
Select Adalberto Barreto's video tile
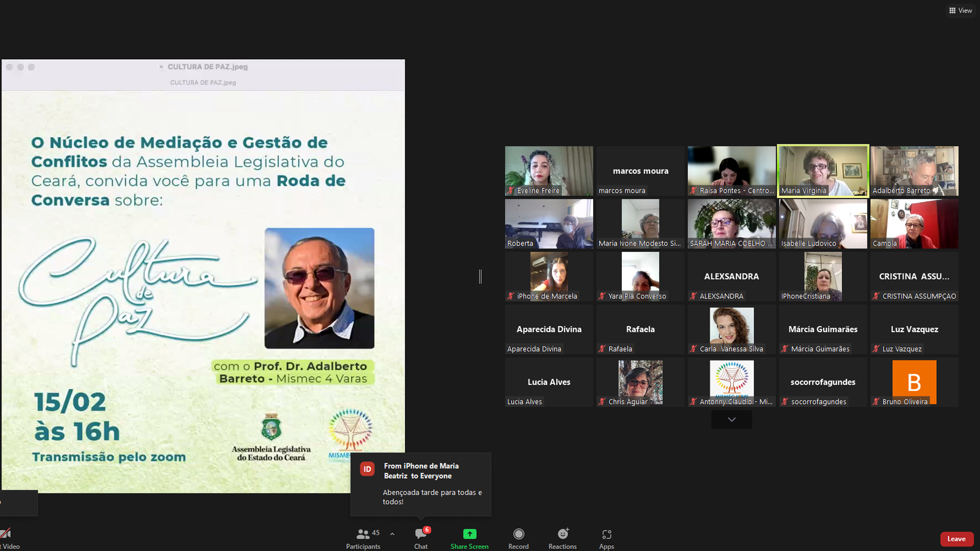pos(914,171)
